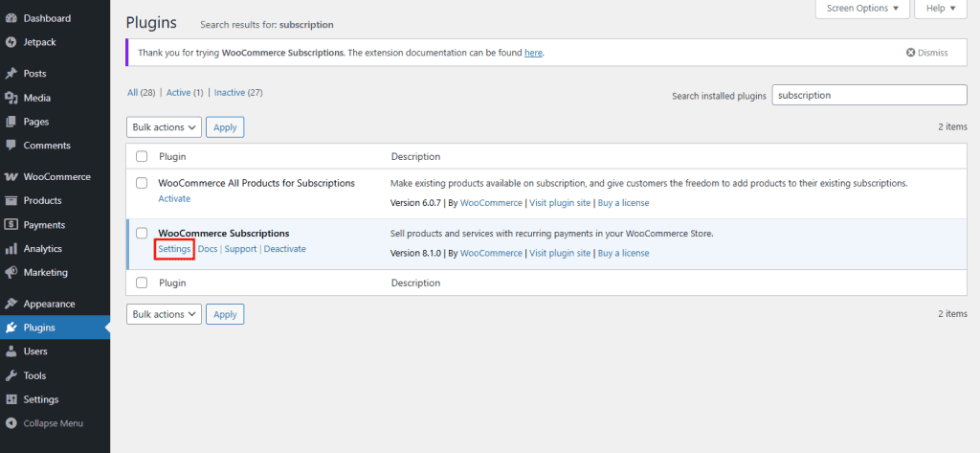
Task: Click the WooCommerce Subscriptions plugin name
Action: (x=224, y=233)
